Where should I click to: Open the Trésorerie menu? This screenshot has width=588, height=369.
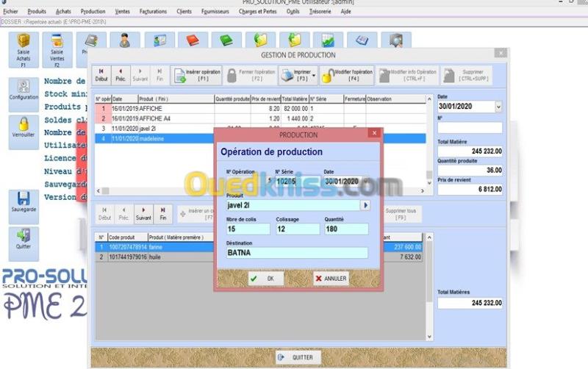point(320,12)
